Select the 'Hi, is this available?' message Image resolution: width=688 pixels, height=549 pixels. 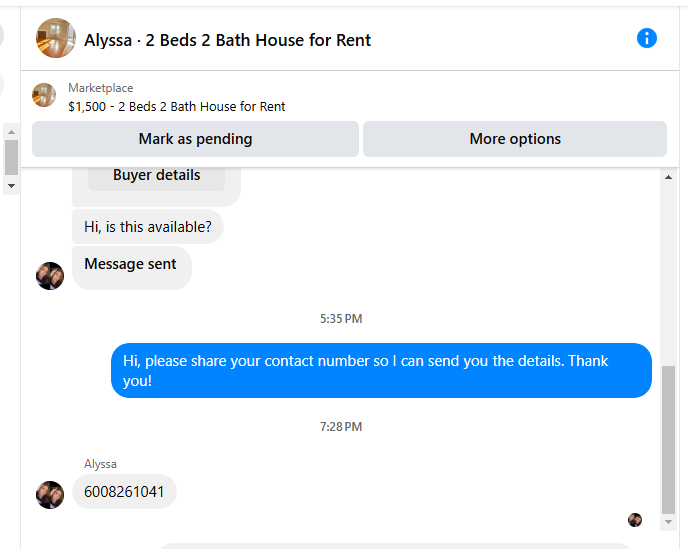tap(148, 227)
